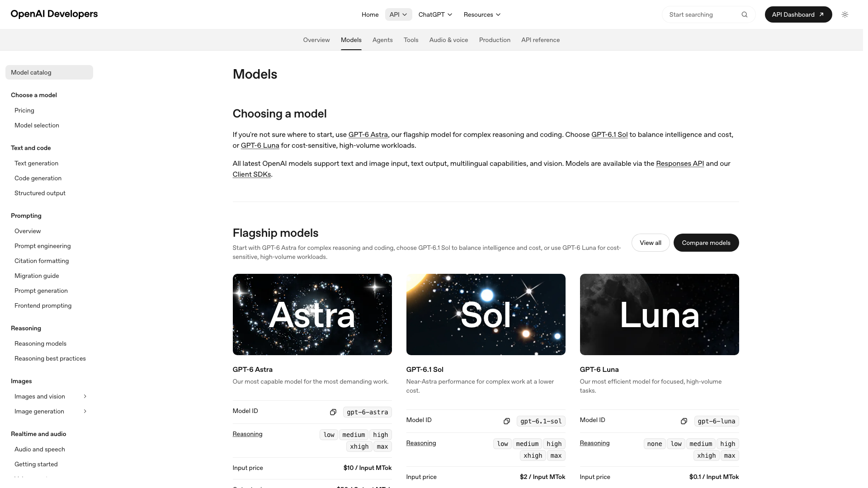Click the Reasoning link under GPT-6 Luna
Viewport: 868px width, 488px height.
click(x=594, y=443)
